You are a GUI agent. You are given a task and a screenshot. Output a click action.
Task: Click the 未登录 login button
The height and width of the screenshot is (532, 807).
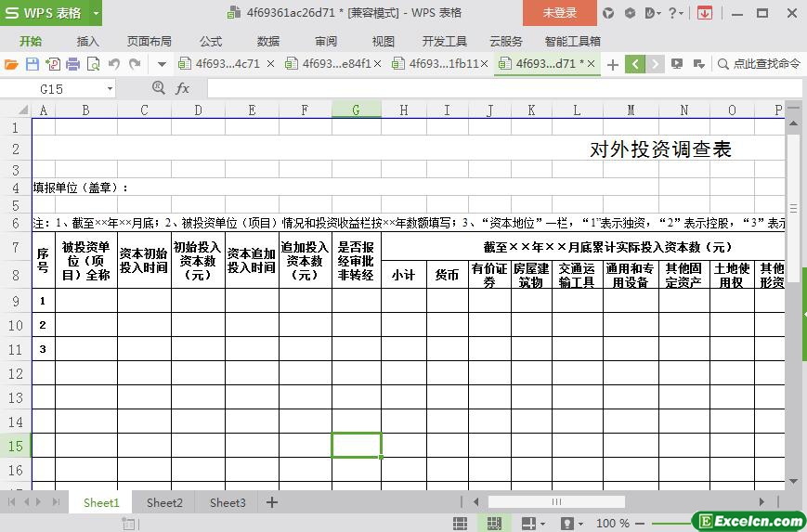(559, 13)
